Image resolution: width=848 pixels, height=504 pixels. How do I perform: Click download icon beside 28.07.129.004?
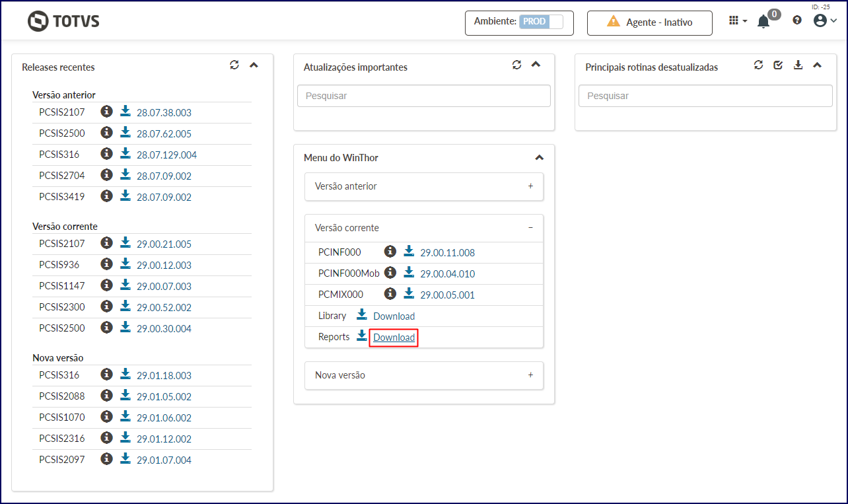click(125, 153)
